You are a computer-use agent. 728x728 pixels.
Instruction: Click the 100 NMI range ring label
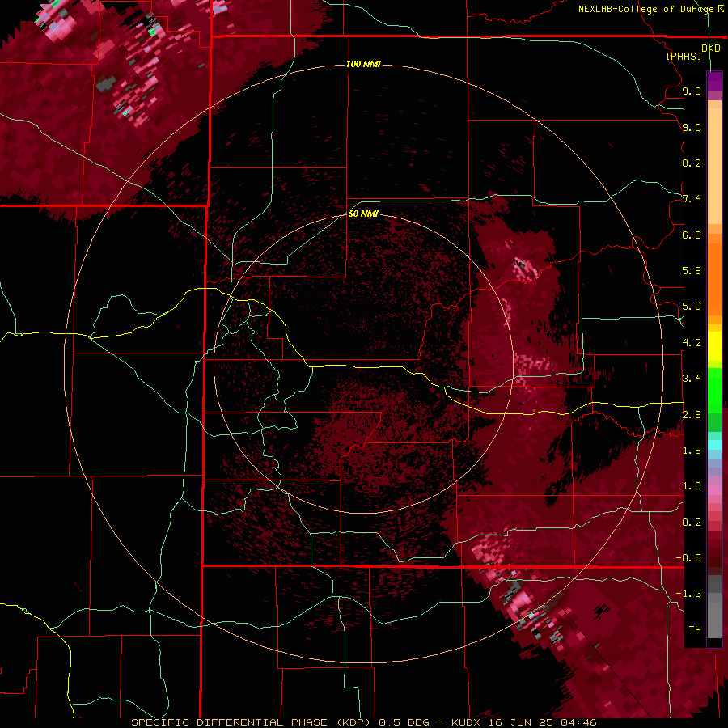[x=363, y=64]
